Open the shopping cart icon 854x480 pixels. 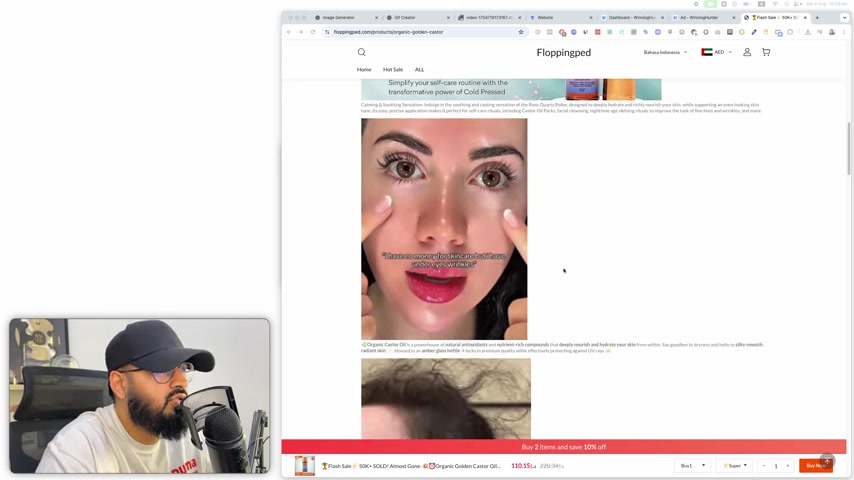[766, 52]
